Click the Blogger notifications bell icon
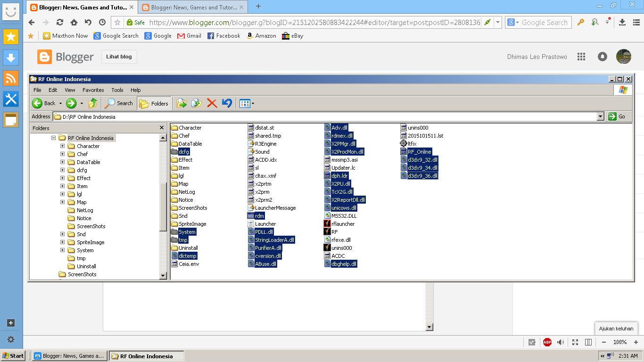The width and height of the screenshot is (644, 362). click(603, 57)
